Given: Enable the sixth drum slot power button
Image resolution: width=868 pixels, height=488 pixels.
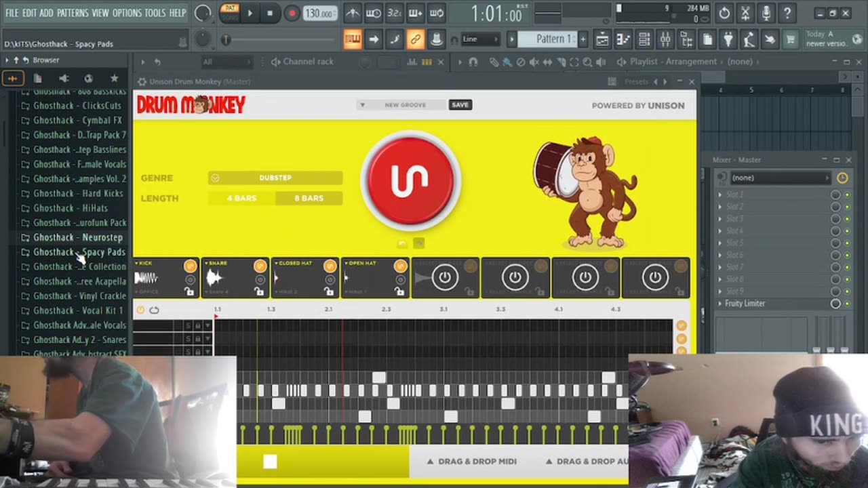Looking at the screenshot, I should (x=515, y=277).
